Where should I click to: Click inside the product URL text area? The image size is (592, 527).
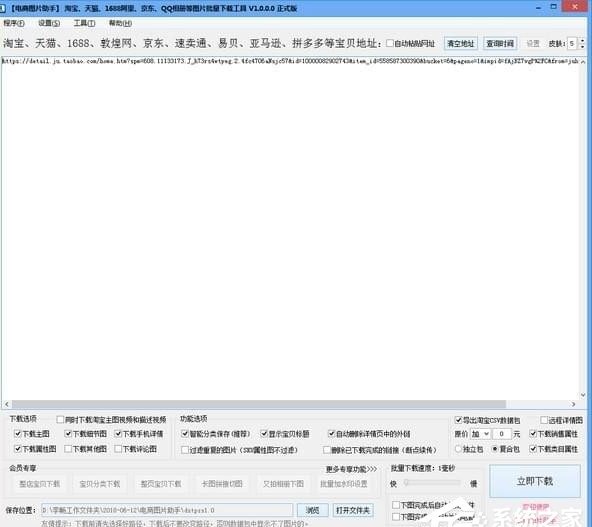pos(290,227)
